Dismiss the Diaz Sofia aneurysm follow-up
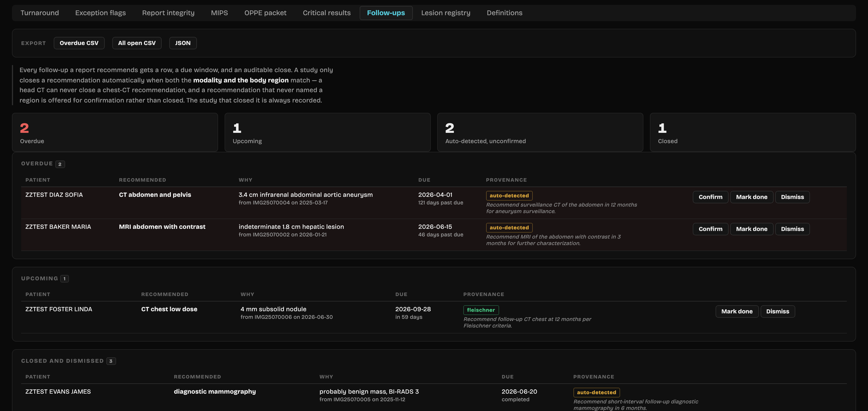 (792, 197)
